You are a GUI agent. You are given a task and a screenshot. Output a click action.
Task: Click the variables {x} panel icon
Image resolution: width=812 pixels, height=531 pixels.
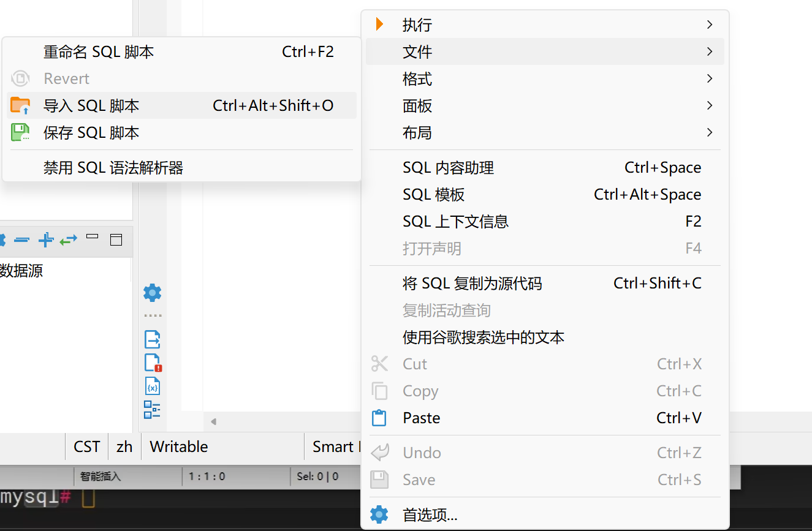point(152,386)
